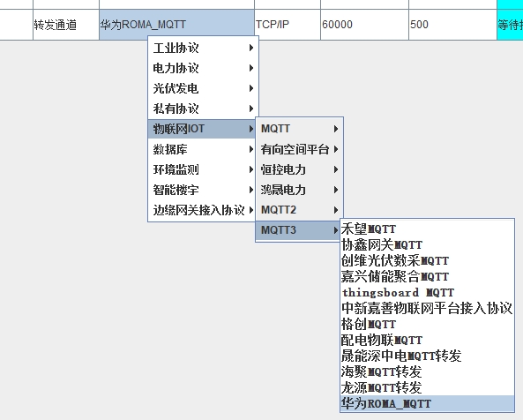Select the MQTT3 submenu entry

(x=298, y=230)
